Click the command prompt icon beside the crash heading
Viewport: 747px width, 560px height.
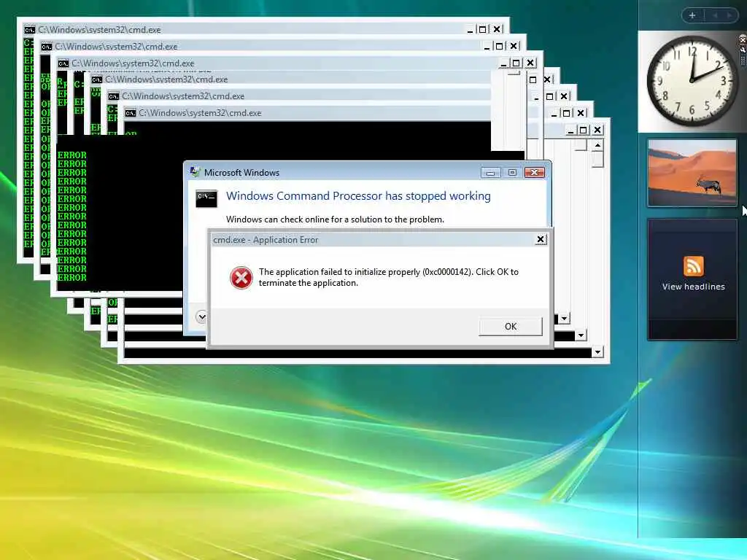pos(206,198)
